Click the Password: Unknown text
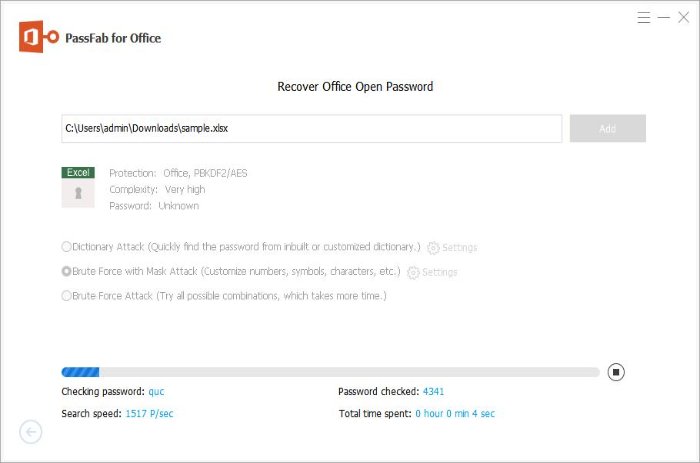The image size is (700, 463). coord(154,206)
